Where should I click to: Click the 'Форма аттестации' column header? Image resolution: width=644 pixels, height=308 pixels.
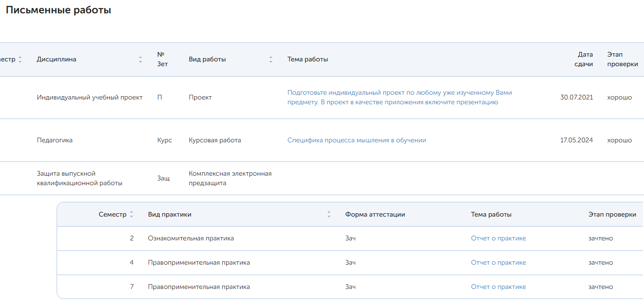(x=375, y=215)
